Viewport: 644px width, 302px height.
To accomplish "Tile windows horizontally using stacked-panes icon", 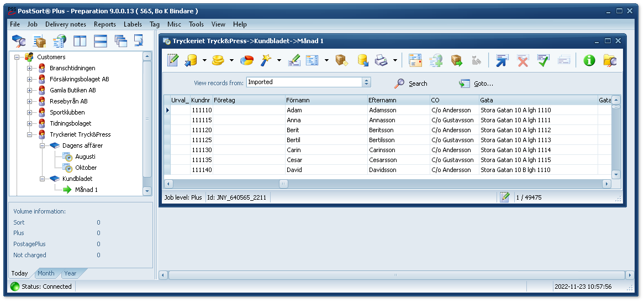I will 100,41.
